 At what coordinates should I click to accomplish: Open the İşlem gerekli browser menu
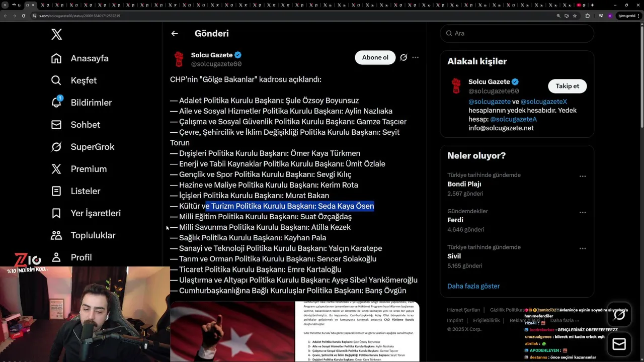[629, 16]
